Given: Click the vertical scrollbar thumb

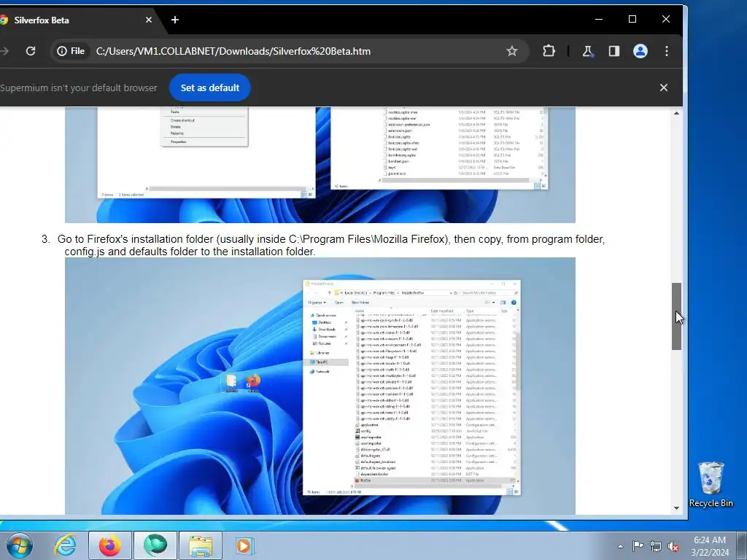Looking at the screenshot, I should click(676, 316).
